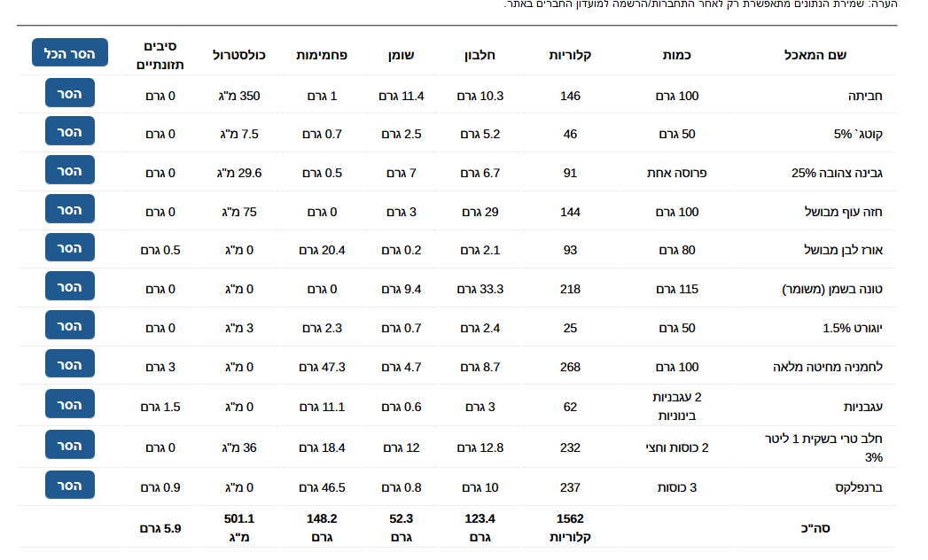Remove the עגבניות row
928x560 pixels.
click(x=70, y=404)
